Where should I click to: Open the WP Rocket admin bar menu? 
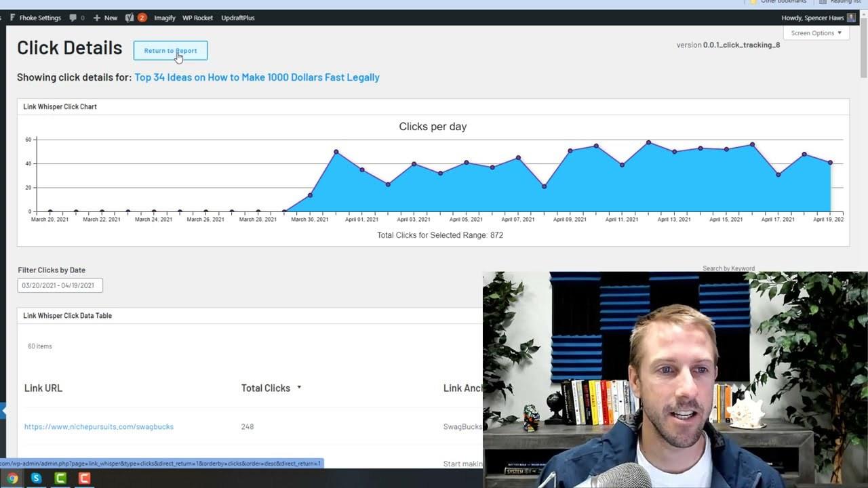pyautogui.click(x=197, y=18)
